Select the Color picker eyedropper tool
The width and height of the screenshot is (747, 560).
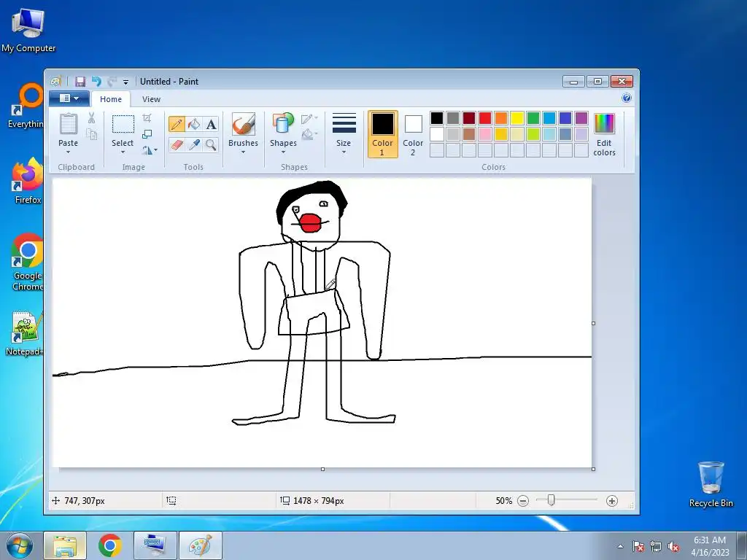194,144
